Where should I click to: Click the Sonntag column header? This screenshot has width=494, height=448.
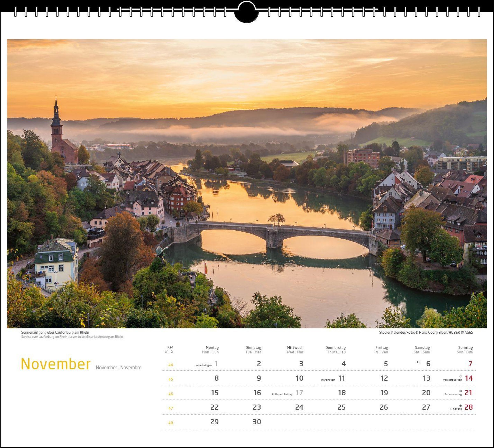point(465,348)
